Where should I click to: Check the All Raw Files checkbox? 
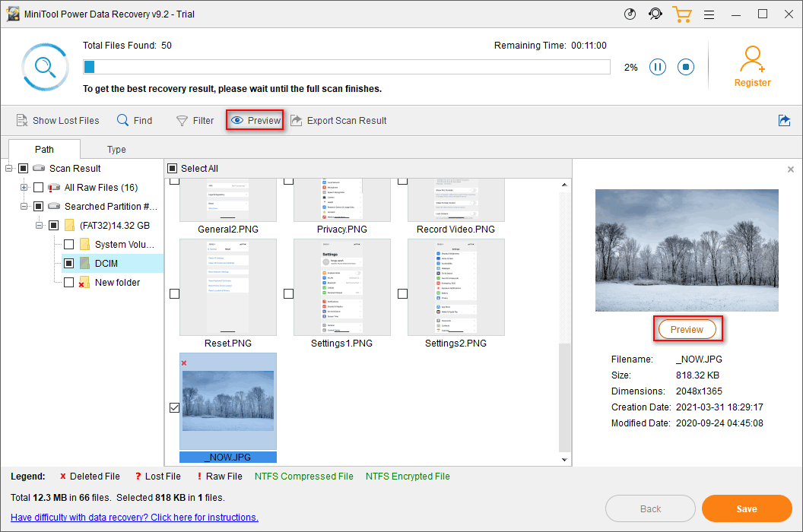pyautogui.click(x=39, y=188)
